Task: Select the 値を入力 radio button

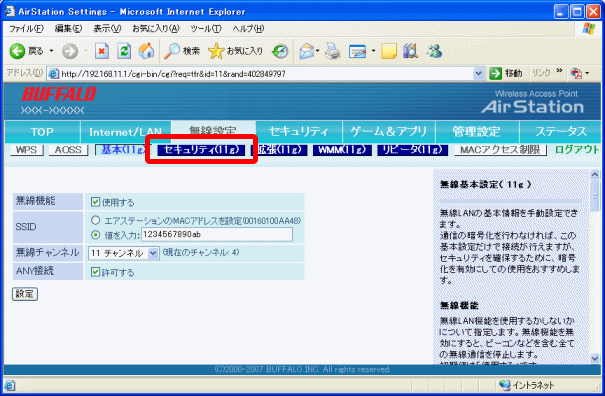Action: (x=95, y=234)
